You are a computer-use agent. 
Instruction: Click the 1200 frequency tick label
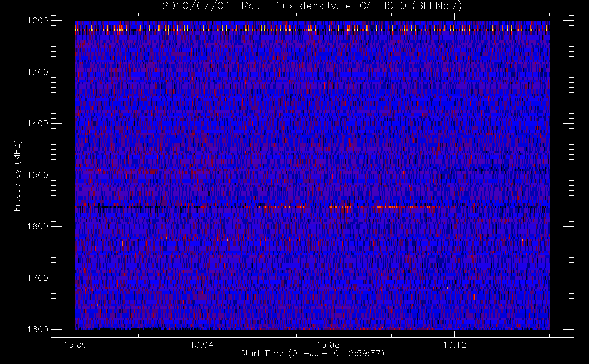tap(38, 21)
